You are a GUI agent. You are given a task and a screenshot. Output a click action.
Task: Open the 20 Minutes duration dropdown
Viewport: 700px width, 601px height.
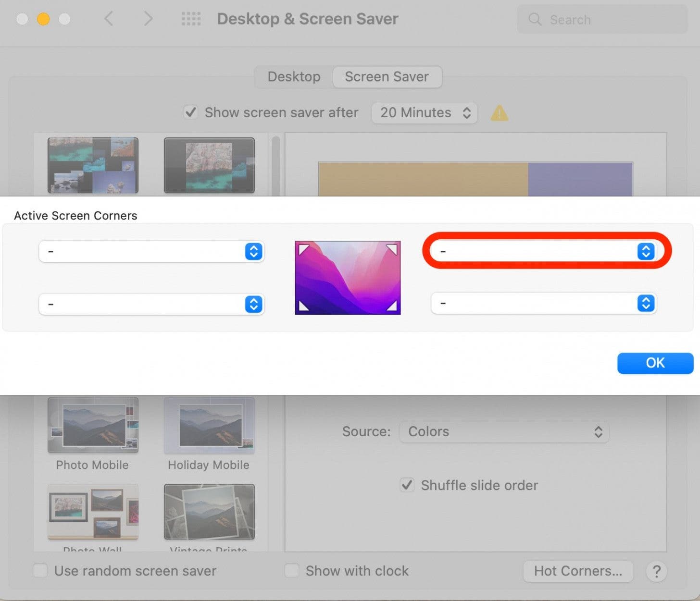pos(424,113)
